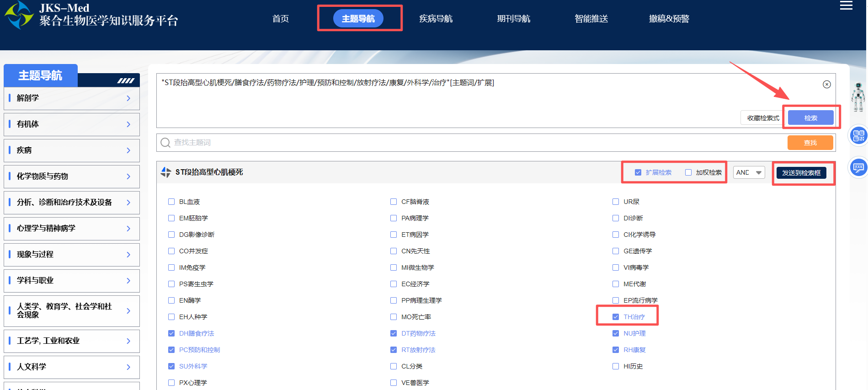The height and width of the screenshot is (390, 868).
Task: Open the hamburger menu in the top-right
Action: point(846,5)
